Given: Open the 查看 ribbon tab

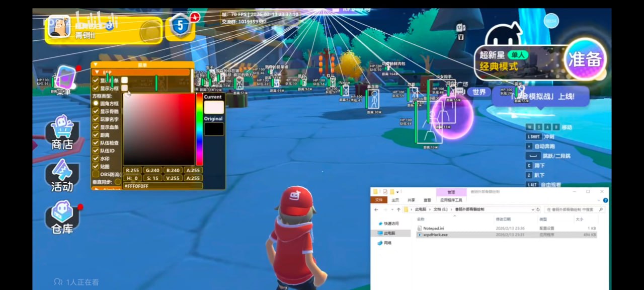Looking at the screenshot, I should pos(427,200).
